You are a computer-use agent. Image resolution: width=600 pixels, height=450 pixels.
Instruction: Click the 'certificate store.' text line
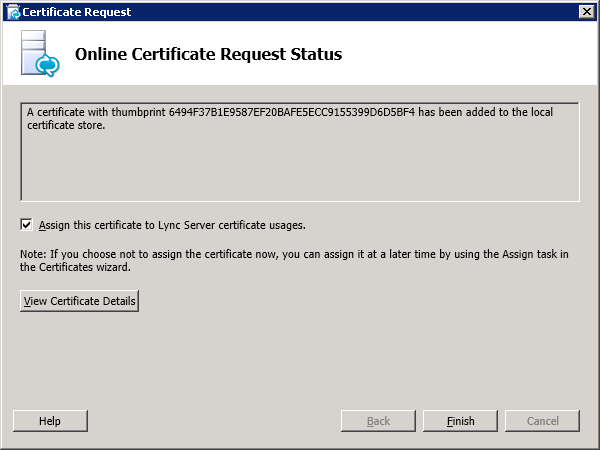coord(66,126)
